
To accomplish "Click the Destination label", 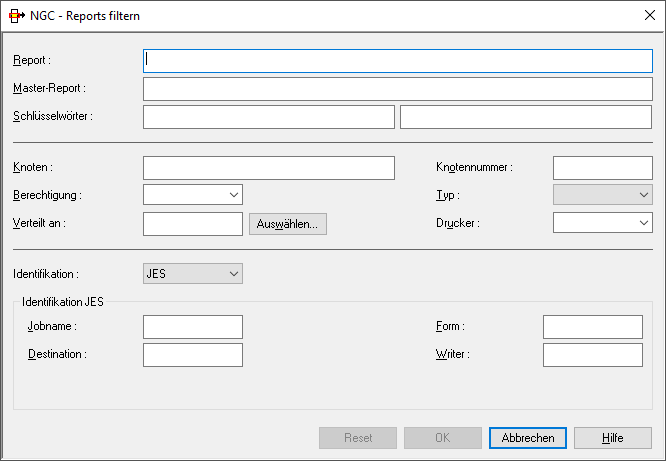I will pos(57,354).
